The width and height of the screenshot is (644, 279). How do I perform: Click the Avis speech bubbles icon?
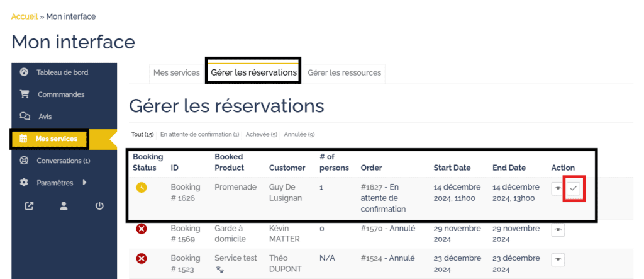[25, 117]
